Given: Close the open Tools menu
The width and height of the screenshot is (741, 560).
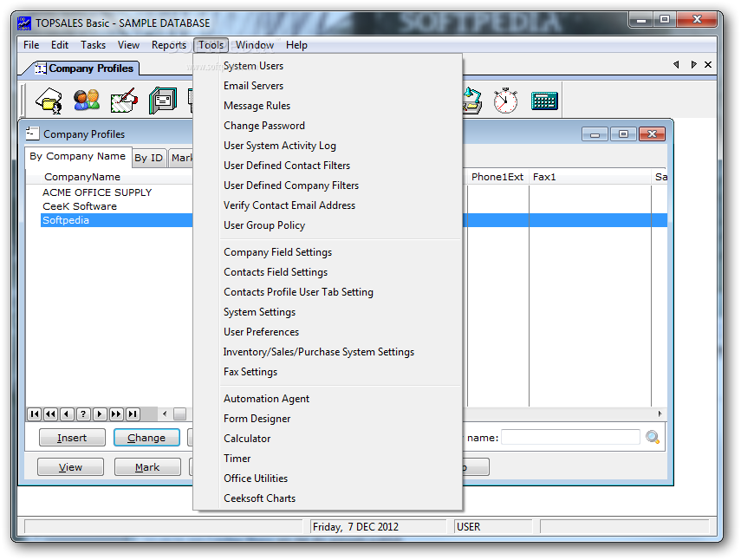Looking at the screenshot, I should click(x=211, y=45).
